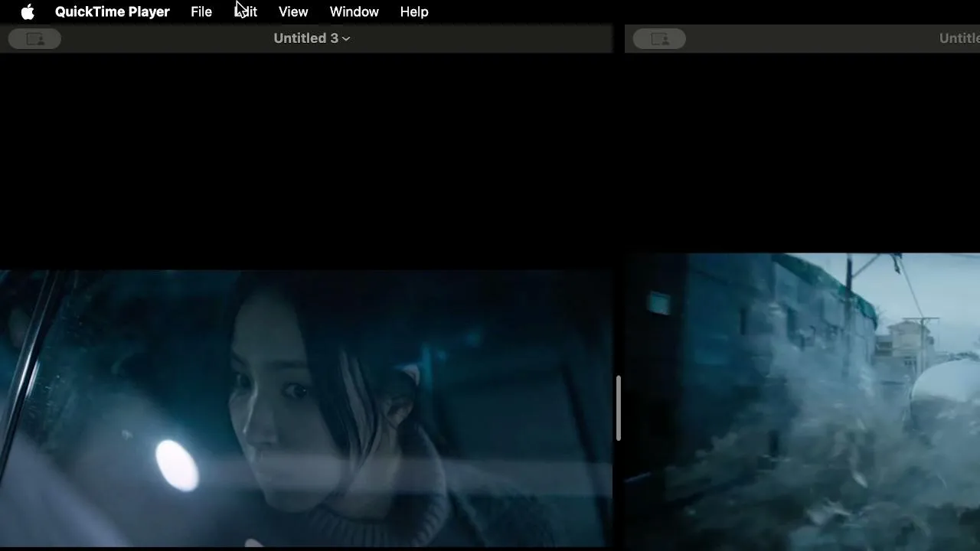Select the "Untitled 3" window title text
Viewport: 980px width, 551px height.
[305, 38]
